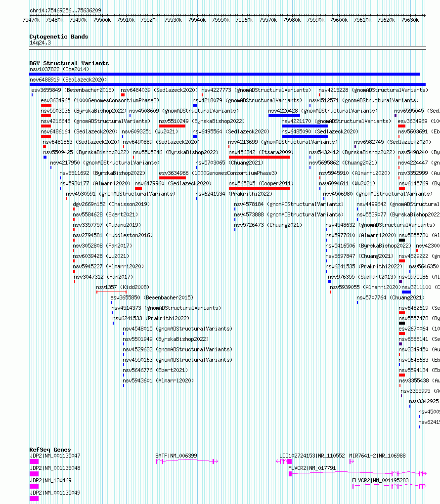Open nsv5726473 (Chuang2021) label
This screenshot has height=504, width=440.
pyautogui.click(x=268, y=225)
